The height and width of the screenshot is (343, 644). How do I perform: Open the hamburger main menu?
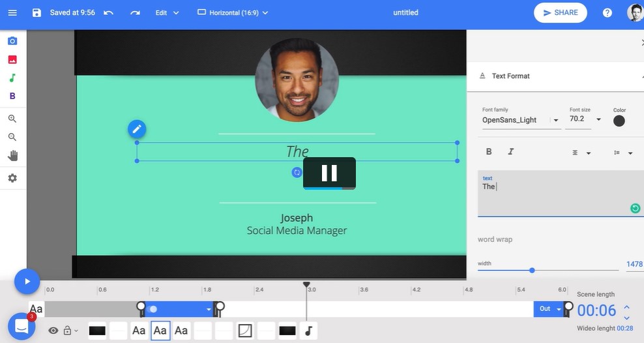12,13
